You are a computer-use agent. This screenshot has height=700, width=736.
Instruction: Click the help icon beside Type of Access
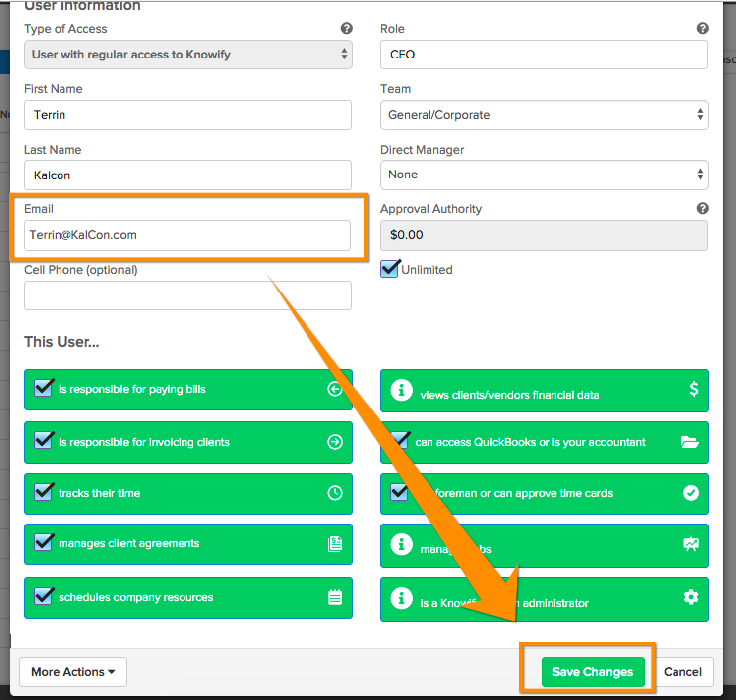[x=346, y=29]
